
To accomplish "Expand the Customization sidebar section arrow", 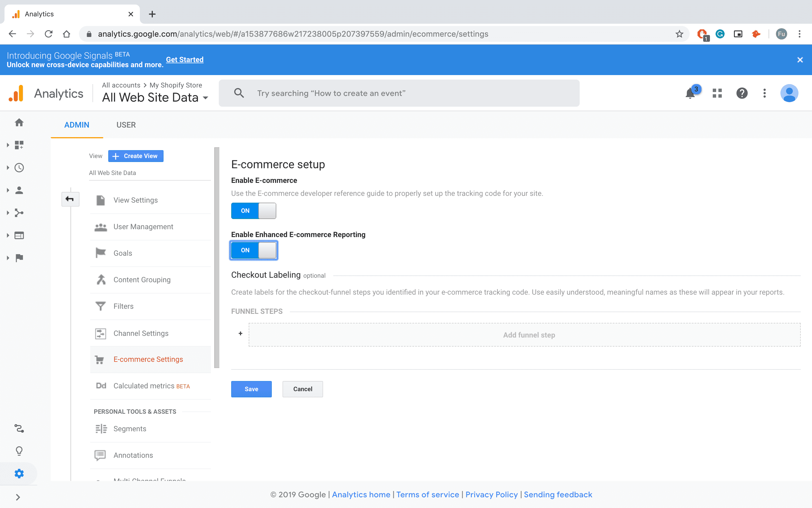I will click(x=8, y=145).
